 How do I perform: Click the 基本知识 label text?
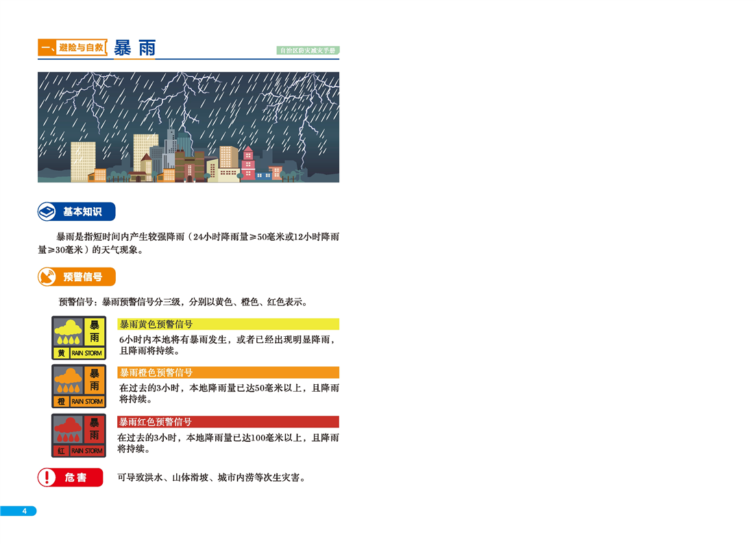click(x=82, y=212)
